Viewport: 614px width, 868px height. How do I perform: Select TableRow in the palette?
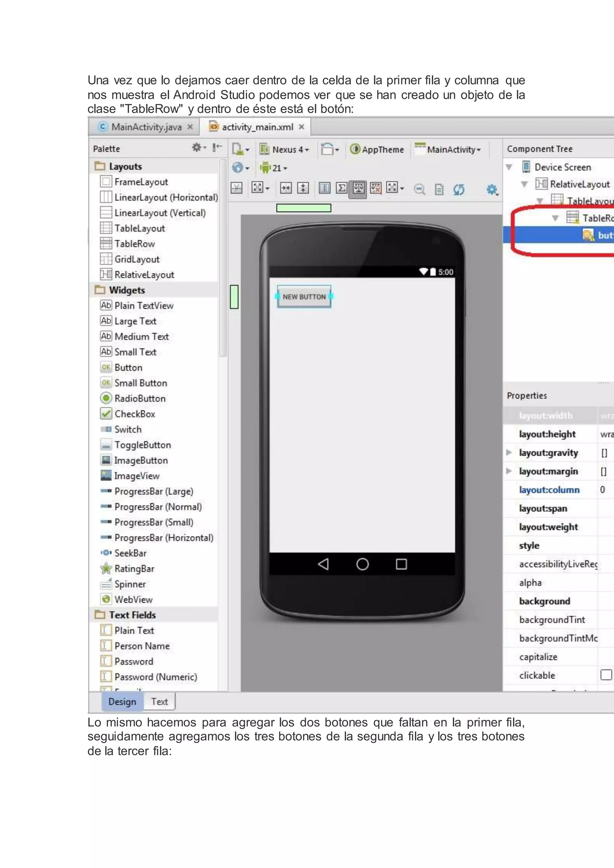pos(127,244)
